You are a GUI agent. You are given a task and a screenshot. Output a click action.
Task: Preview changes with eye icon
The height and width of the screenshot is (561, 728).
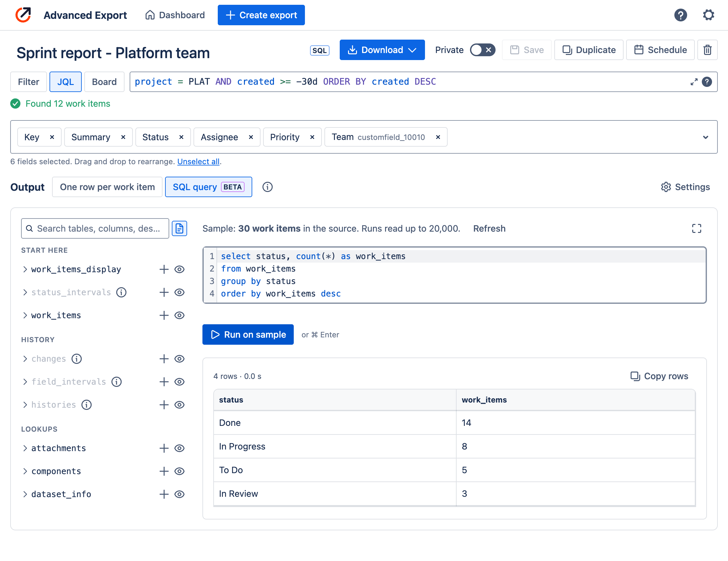[x=179, y=359]
